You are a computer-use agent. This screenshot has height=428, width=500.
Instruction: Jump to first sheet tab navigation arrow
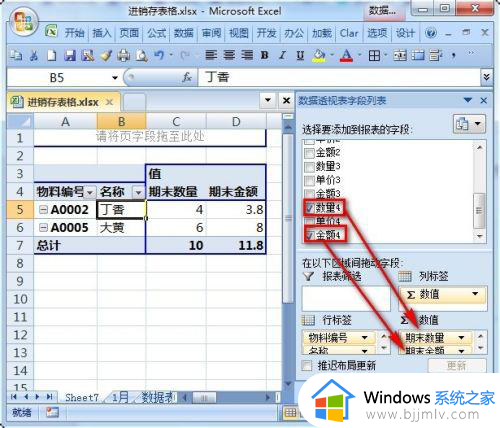[x=14, y=397]
